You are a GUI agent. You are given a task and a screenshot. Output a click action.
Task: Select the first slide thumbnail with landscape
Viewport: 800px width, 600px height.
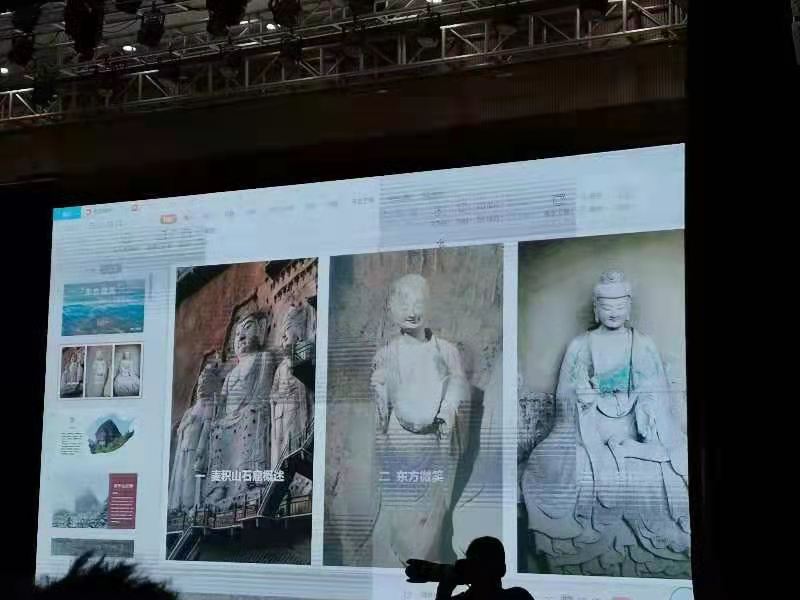tap(103, 307)
